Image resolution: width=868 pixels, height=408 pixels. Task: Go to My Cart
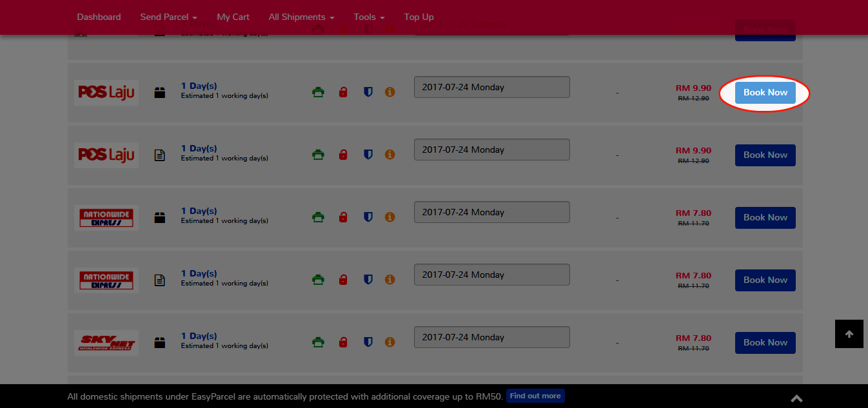(233, 17)
